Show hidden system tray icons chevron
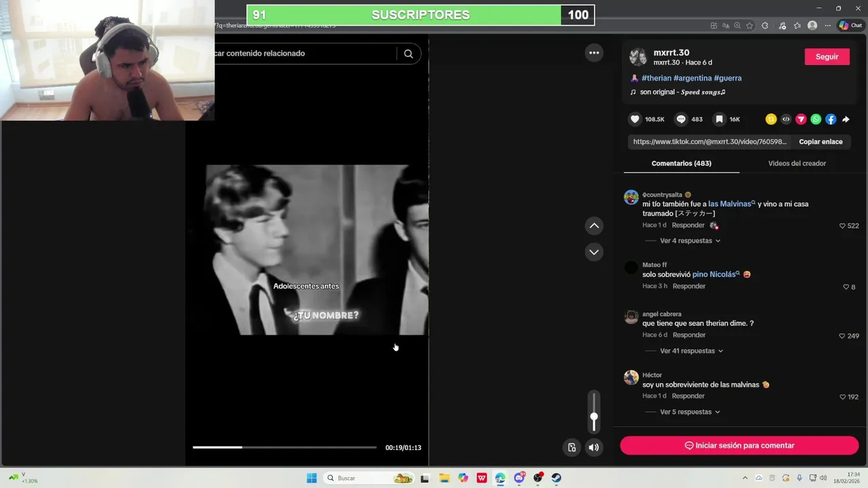Image resolution: width=868 pixels, height=488 pixels. (x=745, y=478)
